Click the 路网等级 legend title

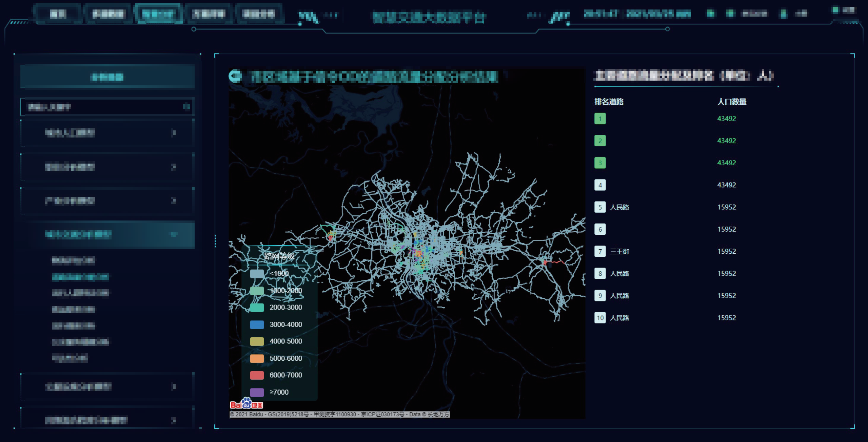[x=279, y=256]
